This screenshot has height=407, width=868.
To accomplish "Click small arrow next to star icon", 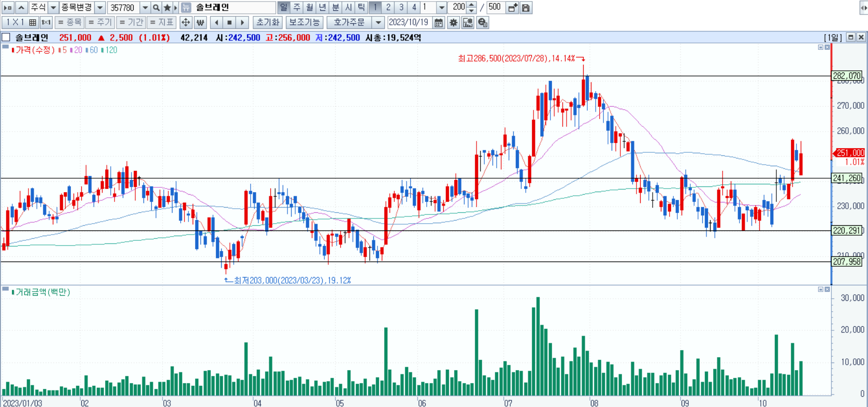I will tap(176, 8).
